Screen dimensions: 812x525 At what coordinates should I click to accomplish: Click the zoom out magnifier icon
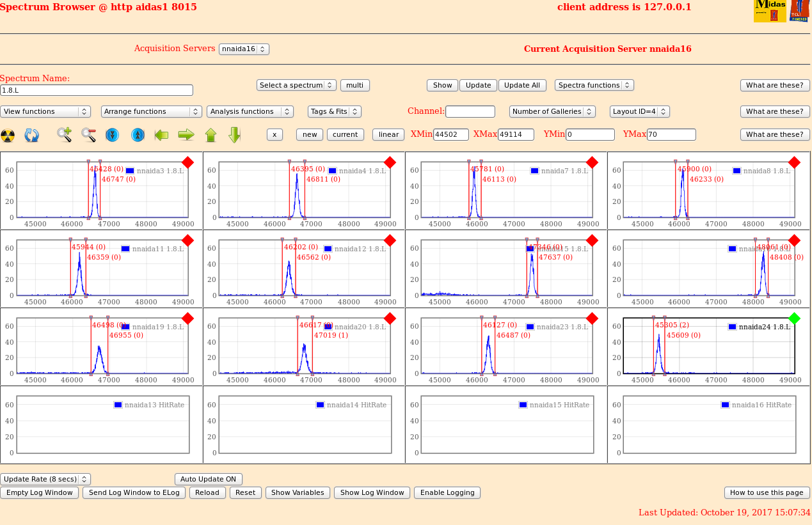[x=88, y=134]
